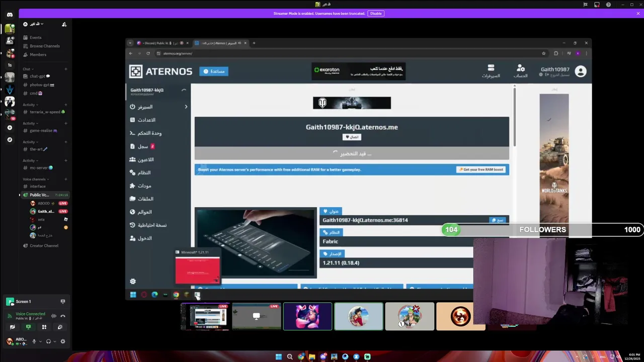
Task: Open the Members list entry
Action: (x=45, y=55)
